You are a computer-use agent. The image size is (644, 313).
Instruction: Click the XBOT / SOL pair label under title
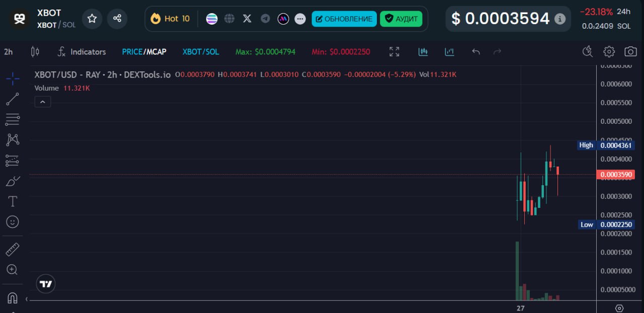[x=56, y=25]
